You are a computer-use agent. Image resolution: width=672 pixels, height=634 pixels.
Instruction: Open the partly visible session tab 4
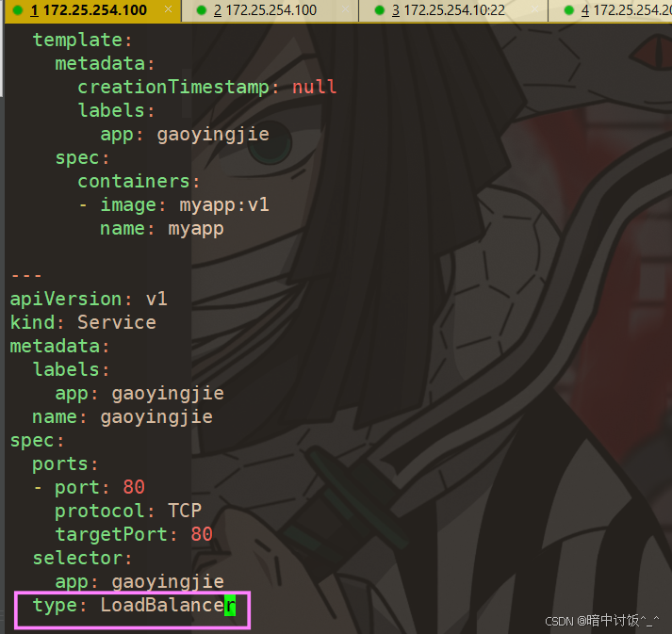tap(611, 10)
